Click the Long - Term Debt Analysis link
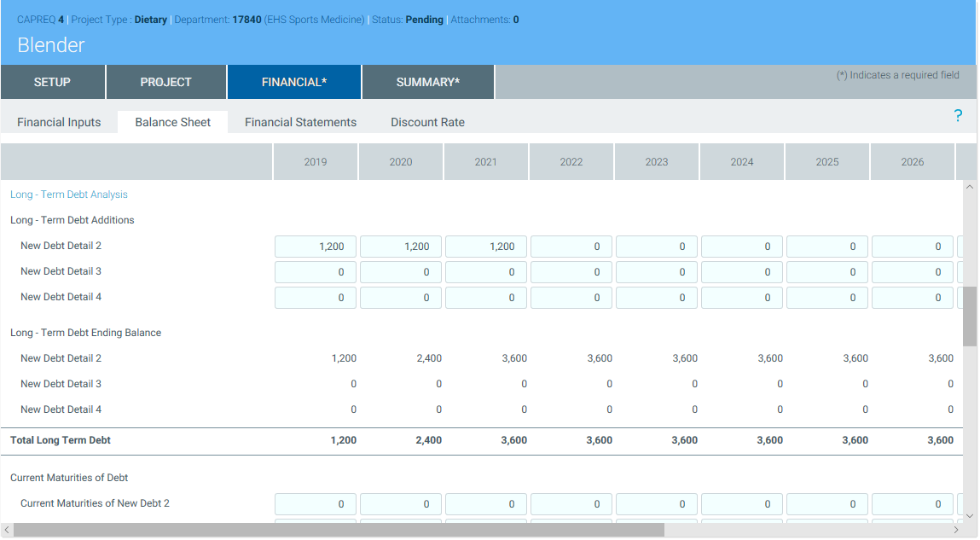 point(69,195)
